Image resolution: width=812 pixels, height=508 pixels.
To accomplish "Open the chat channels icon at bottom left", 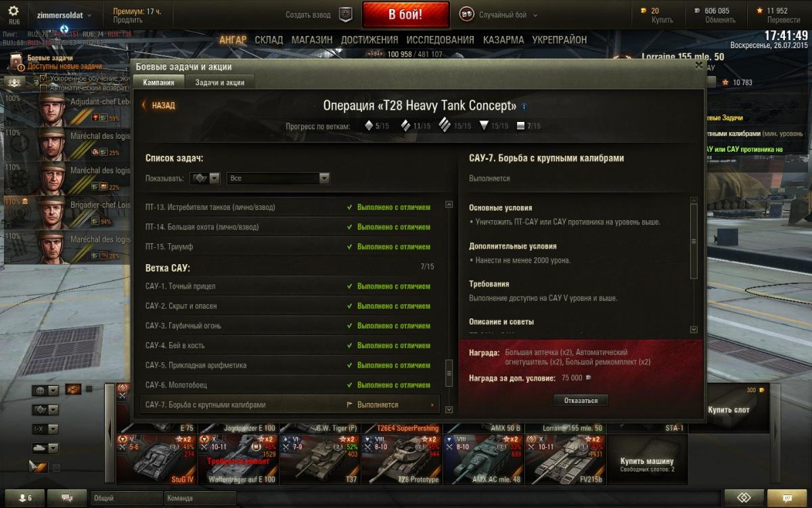I will pyautogui.click(x=67, y=498).
